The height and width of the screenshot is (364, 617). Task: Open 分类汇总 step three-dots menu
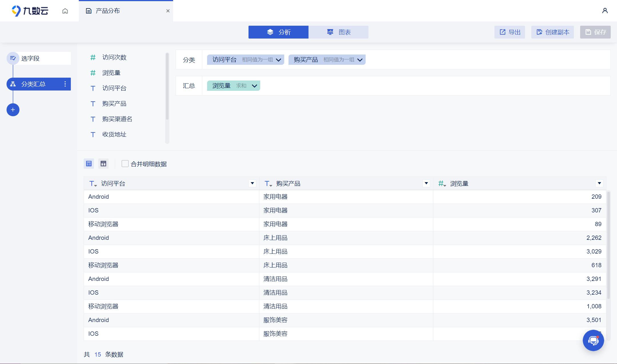(x=65, y=84)
